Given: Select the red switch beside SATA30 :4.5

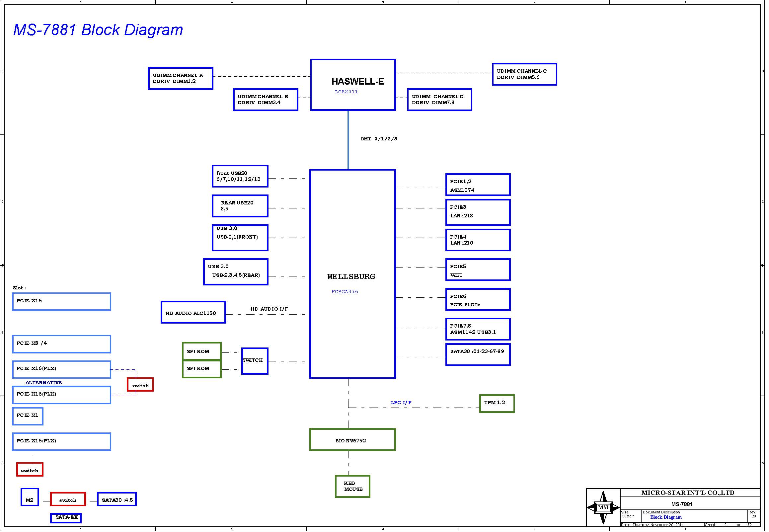Looking at the screenshot, I should (68, 499).
